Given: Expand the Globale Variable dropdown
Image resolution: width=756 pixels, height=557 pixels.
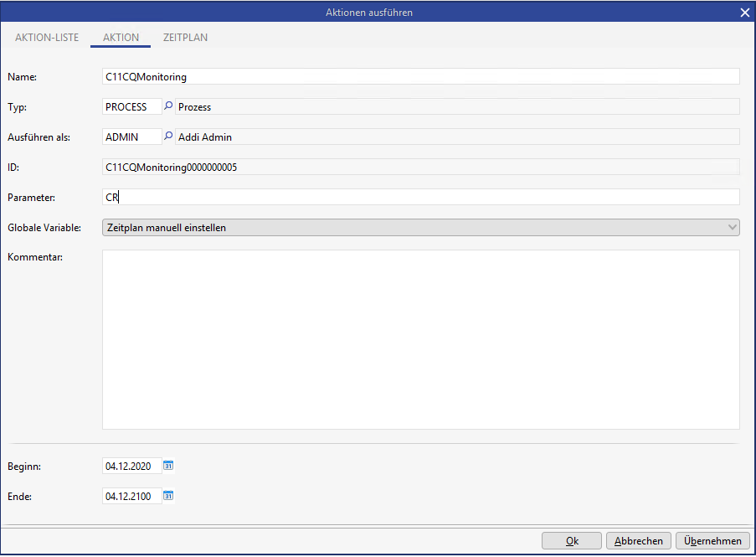Looking at the screenshot, I should click(x=733, y=227).
